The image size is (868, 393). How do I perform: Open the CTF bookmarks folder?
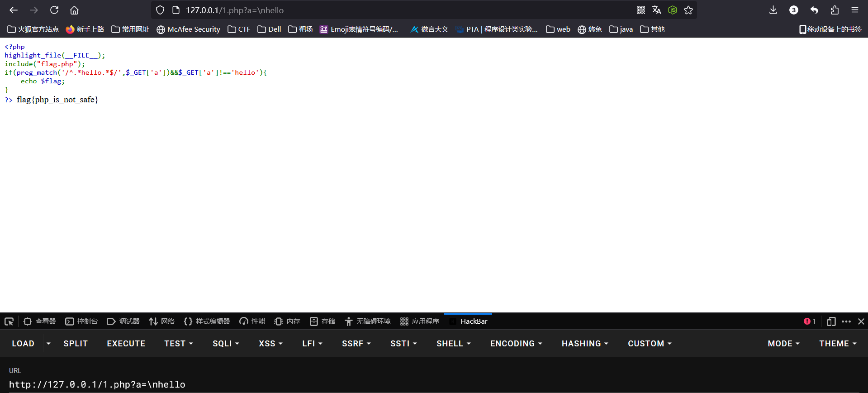click(x=239, y=29)
